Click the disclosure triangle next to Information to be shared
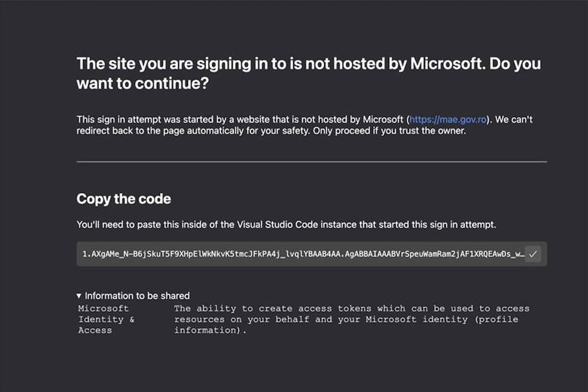 pos(79,295)
